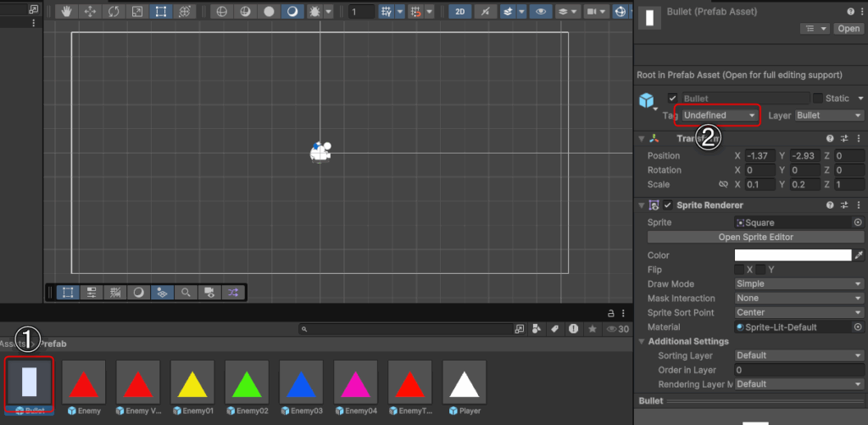
Task: Click the grid brush overlay icon
Action: pos(115,293)
